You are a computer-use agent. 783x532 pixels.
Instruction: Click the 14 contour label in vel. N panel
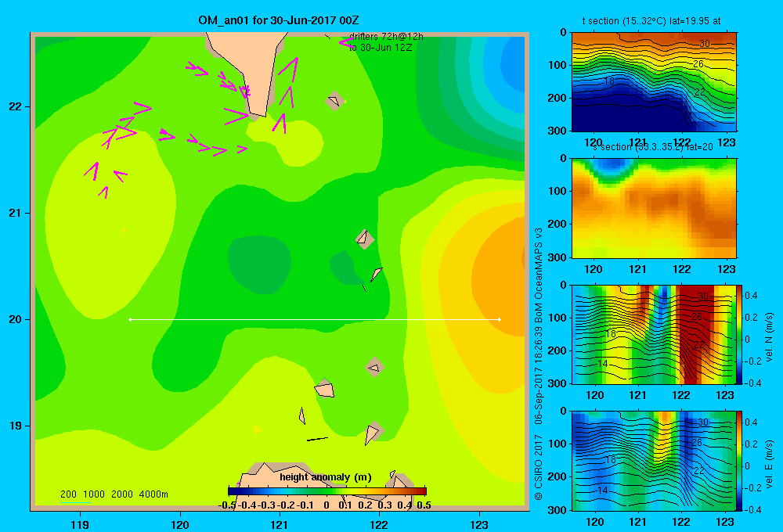click(603, 363)
